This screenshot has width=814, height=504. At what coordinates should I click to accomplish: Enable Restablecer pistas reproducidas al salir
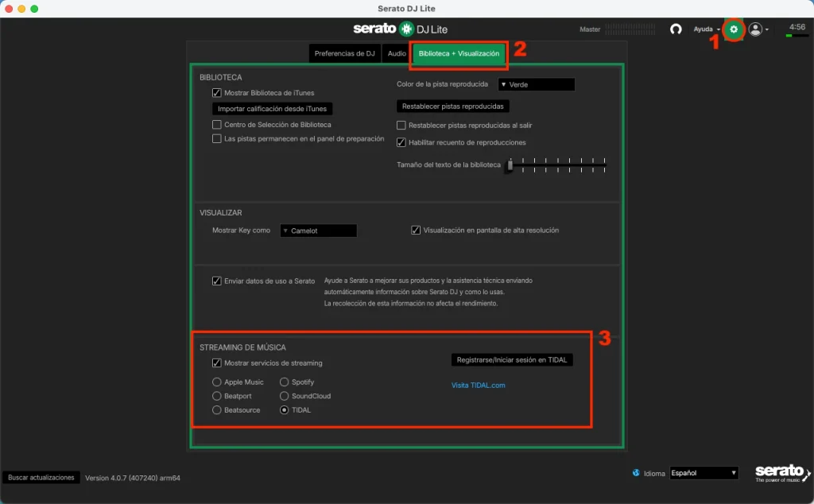(401, 125)
